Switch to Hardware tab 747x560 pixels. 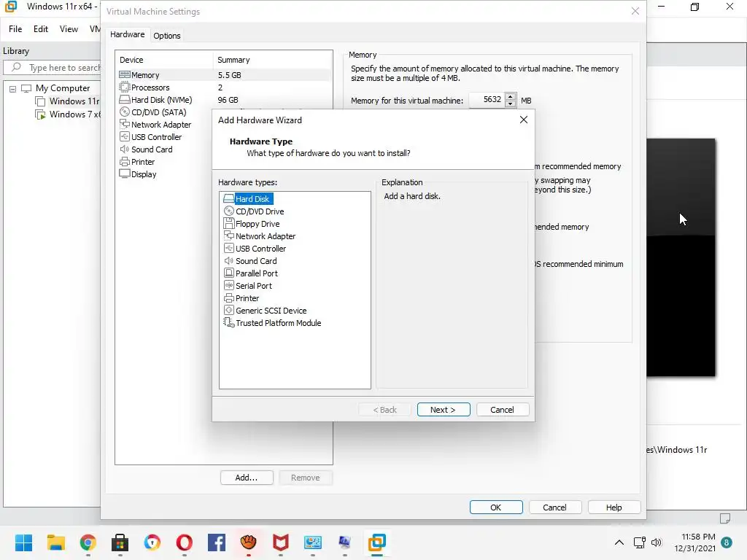click(127, 34)
